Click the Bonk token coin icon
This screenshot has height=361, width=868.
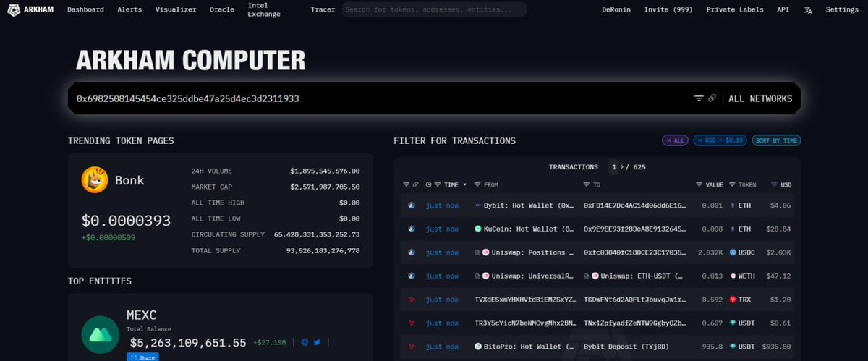[x=95, y=179]
